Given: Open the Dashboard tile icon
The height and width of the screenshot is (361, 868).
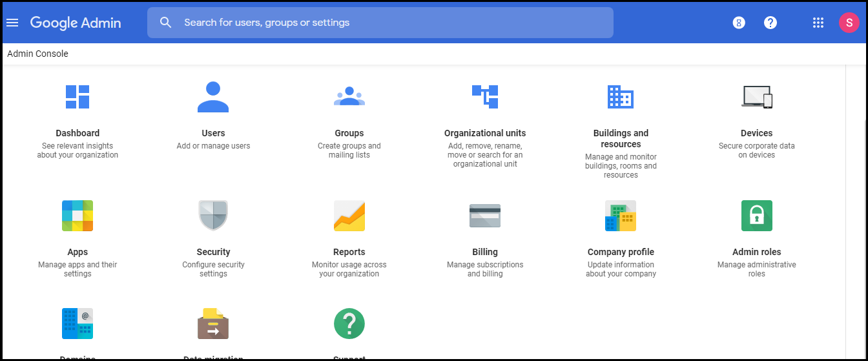Looking at the screenshot, I should point(77,97).
